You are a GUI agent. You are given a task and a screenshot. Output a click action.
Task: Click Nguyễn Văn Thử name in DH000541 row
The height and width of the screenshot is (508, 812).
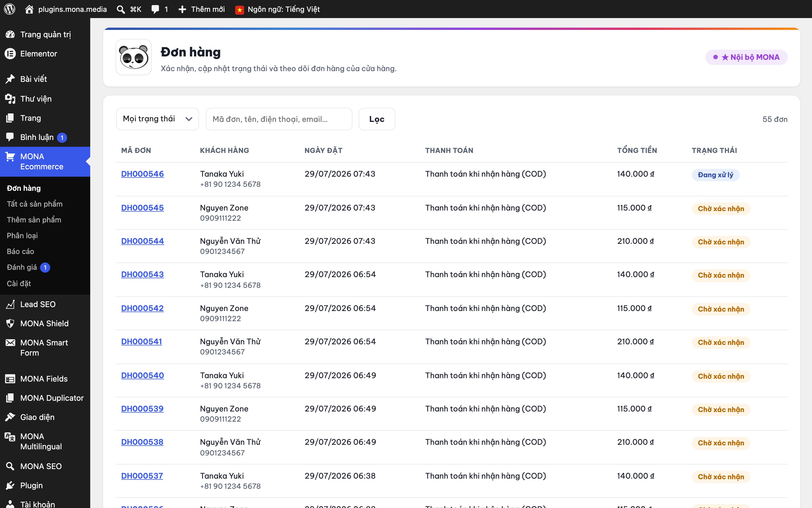click(x=230, y=342)
